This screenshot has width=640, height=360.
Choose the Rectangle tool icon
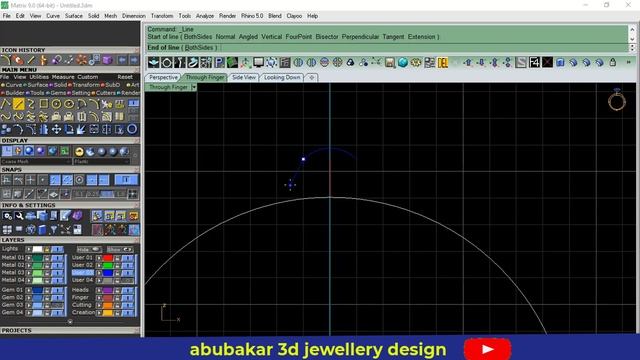[x=43, y=104]
